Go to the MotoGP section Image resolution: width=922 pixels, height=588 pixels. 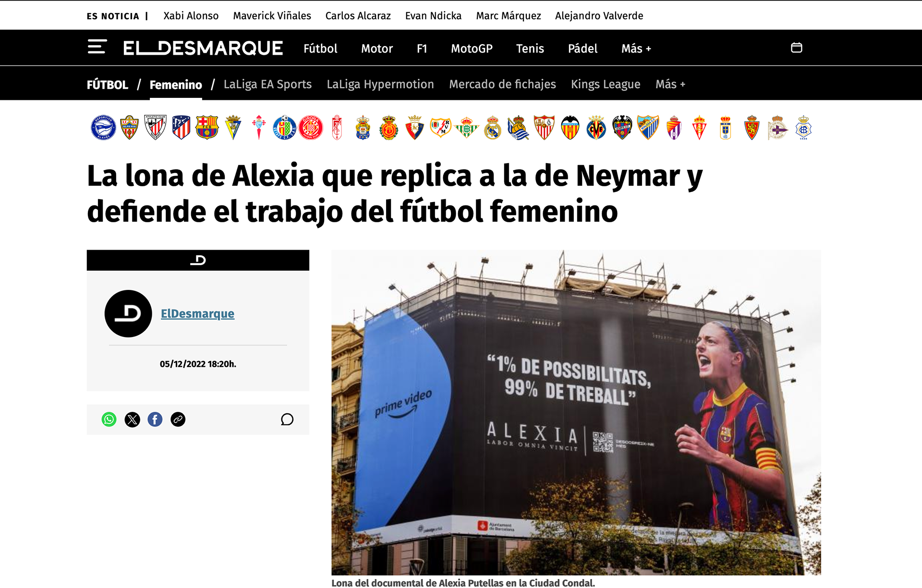point(472,48)
